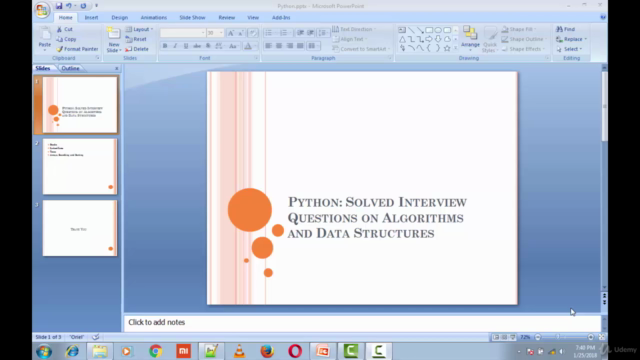Viewport: 640px width, 360px height.
Task: Switch to the Insert ribbon tab
Action: click(91, 18)
